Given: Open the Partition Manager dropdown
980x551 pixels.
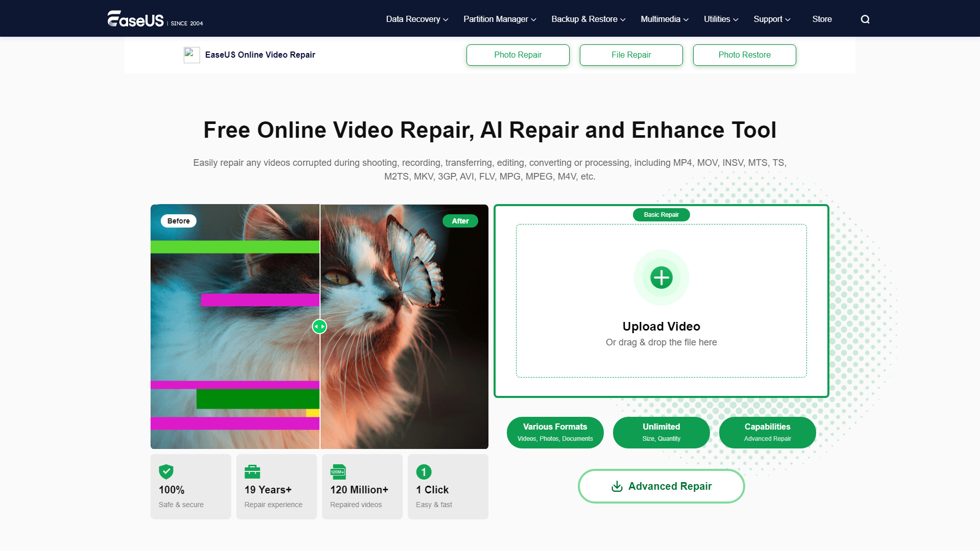Looking at the screenshot, I should 500,19.
